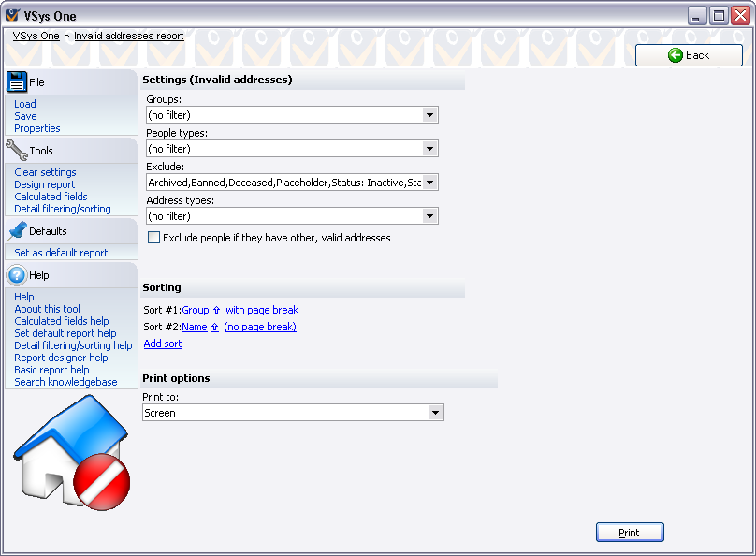Click Search knowledgebase

[x=65, y=382]
